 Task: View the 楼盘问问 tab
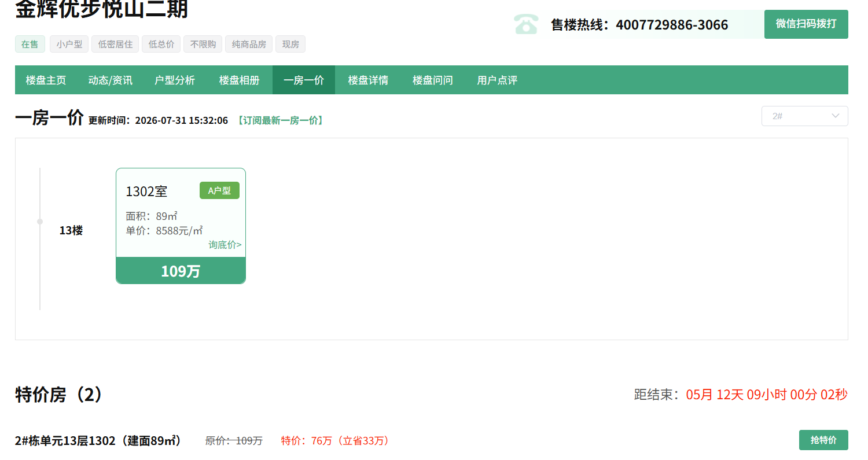click(x=433, y=80)
